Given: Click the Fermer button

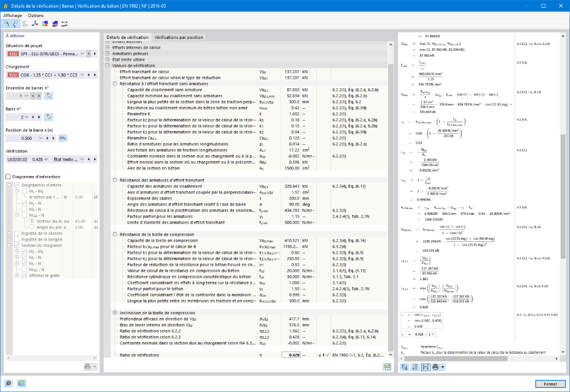Looking at the screenshot, I should click(x=550, y=384).
